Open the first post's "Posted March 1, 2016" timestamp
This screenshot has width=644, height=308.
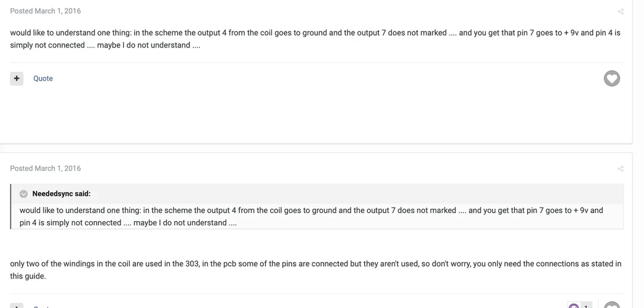click(45, 11)
